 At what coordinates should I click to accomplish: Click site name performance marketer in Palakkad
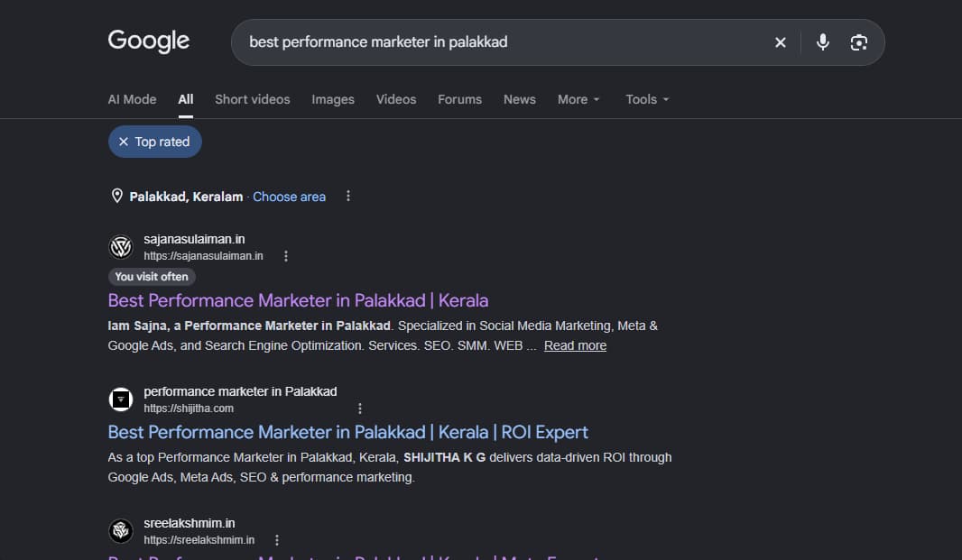pos(240,391)
